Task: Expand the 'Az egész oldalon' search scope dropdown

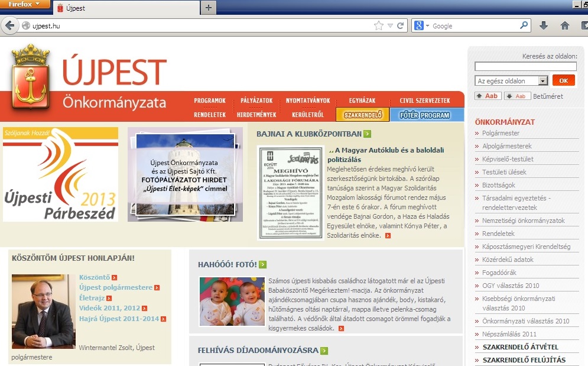Action: [543, 81]
